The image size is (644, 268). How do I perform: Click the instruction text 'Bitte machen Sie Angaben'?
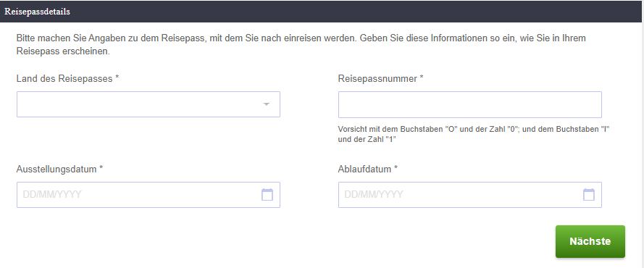301,45
